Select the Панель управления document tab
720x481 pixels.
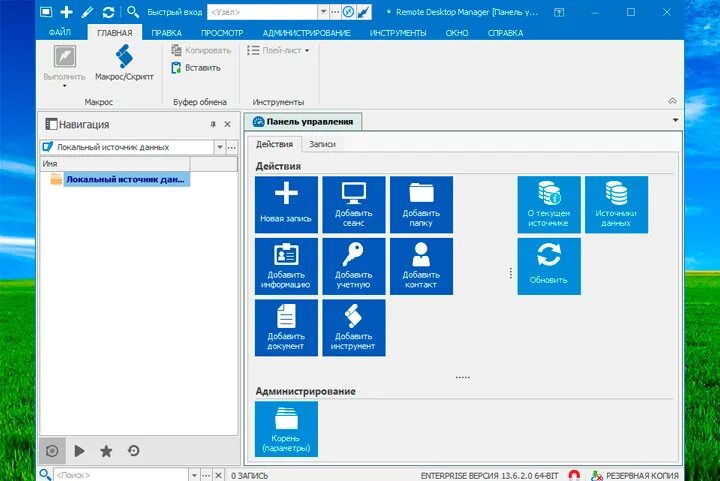tap(303, 122)
